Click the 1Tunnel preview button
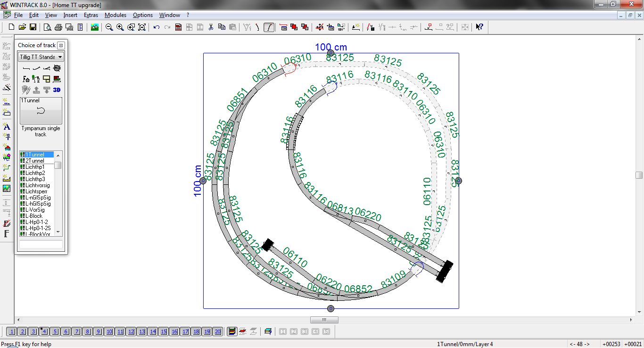The image size is (644, 348). 41,111
